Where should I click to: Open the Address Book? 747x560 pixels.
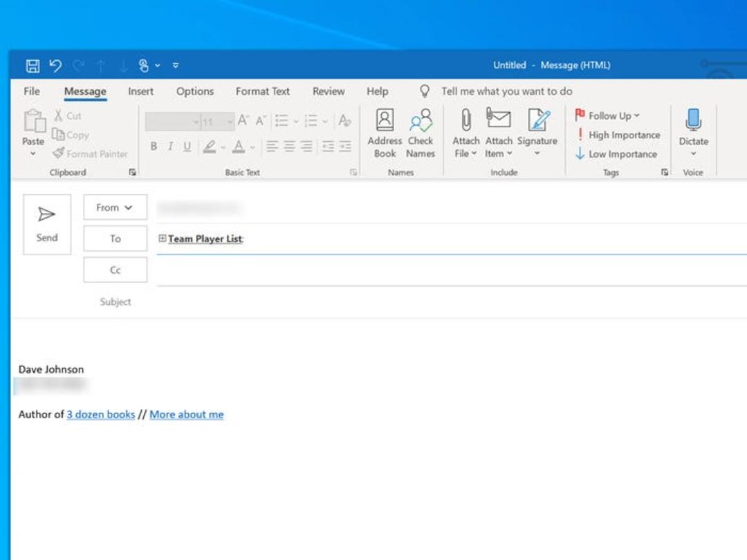pyautogui.click(x=385, y=133)
